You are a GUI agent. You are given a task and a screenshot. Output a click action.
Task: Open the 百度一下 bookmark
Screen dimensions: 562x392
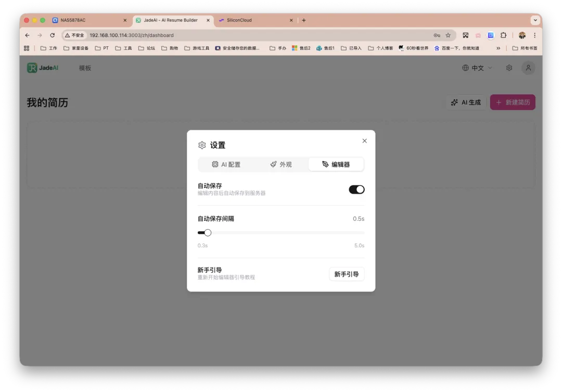click(457, 48)
